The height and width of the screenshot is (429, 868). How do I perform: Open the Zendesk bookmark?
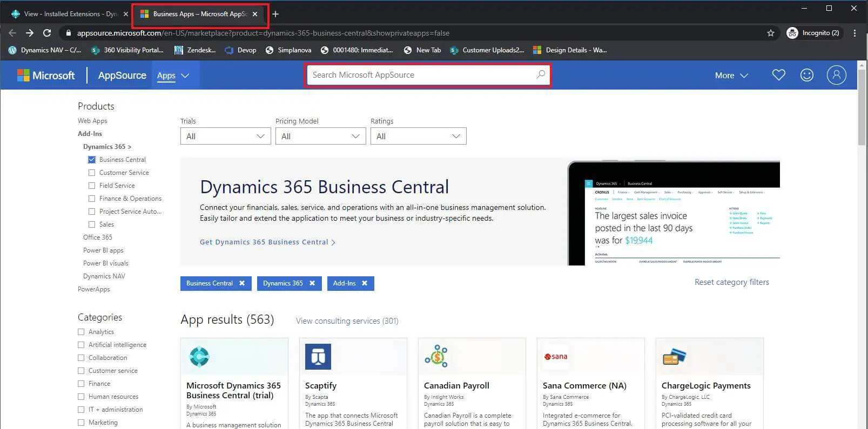(x=195, y=50)
